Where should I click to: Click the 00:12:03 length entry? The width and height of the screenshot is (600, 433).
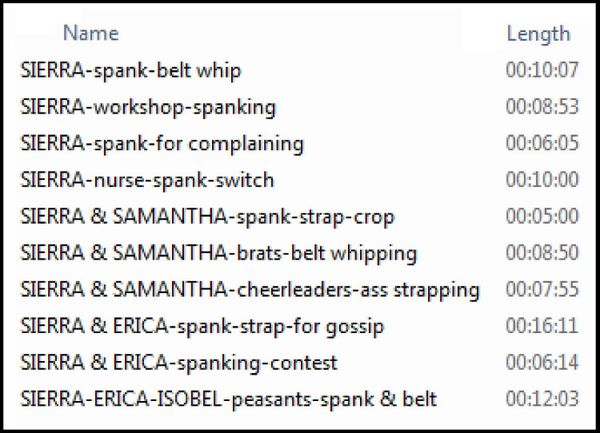coord(542,399)
